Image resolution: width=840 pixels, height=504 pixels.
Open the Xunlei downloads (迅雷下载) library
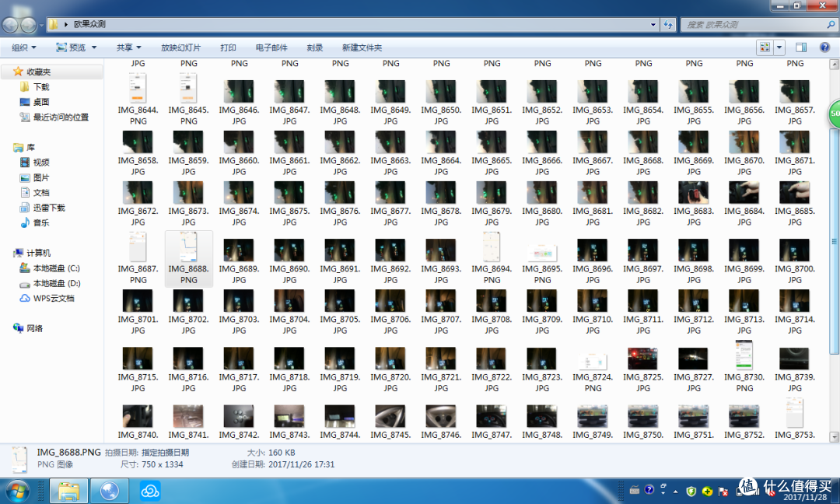42,208
